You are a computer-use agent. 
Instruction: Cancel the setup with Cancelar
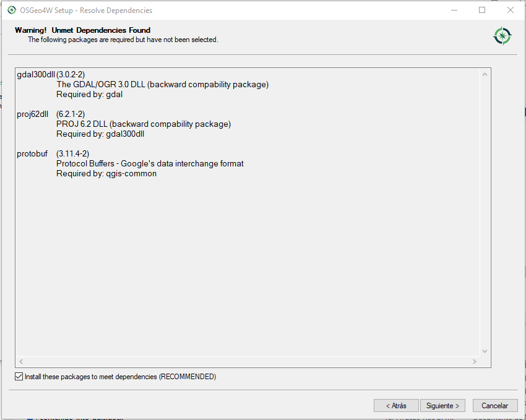pyautogui.click(x=495, y=406)
